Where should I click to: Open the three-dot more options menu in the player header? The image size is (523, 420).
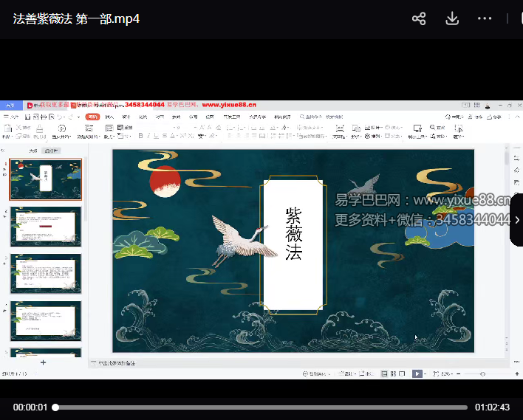click(485, 18)
